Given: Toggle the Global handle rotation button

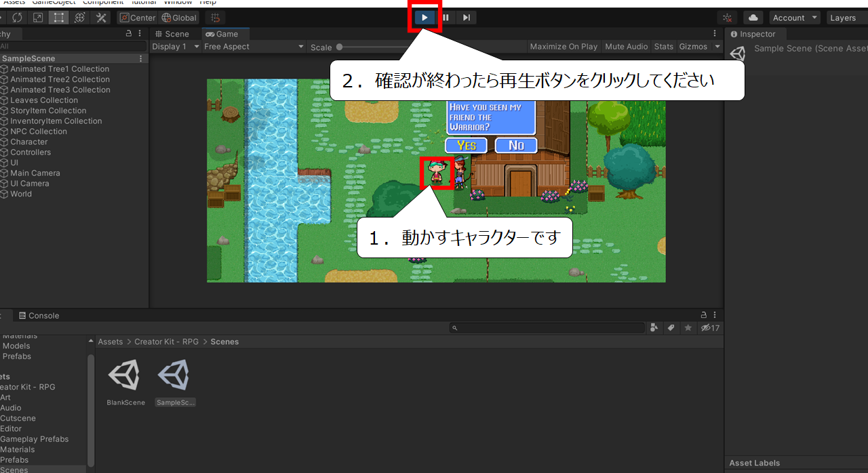Looking at the screenshot, I should tap(179, 18).
